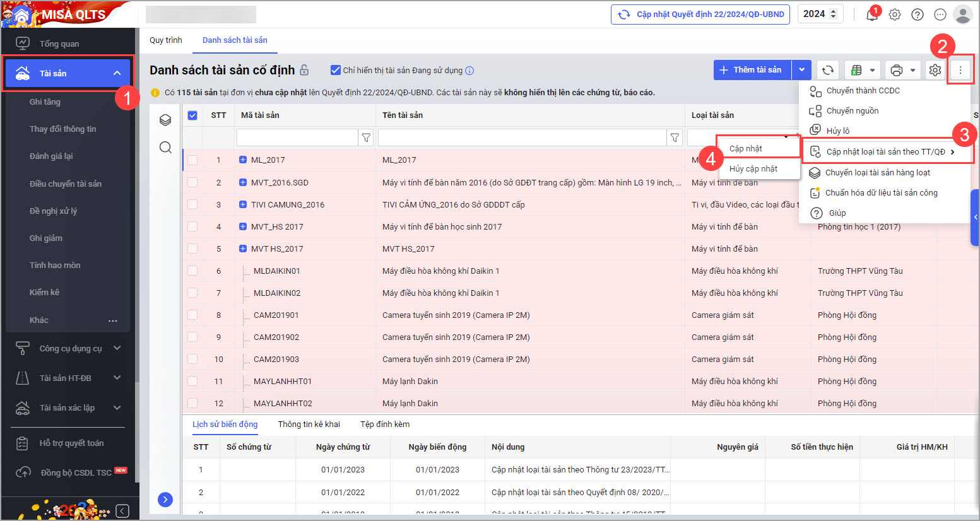Screen dimensions: 980x521
Task: Check the row checkbox for MVT_2016.SGD
Action: (192, 182)
